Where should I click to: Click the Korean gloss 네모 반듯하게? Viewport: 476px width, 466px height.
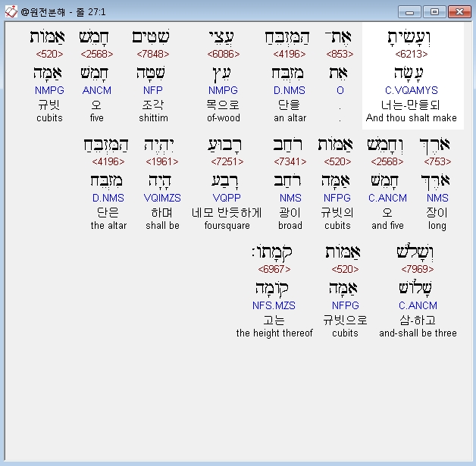pyautogui.click(x=227, y=213)
